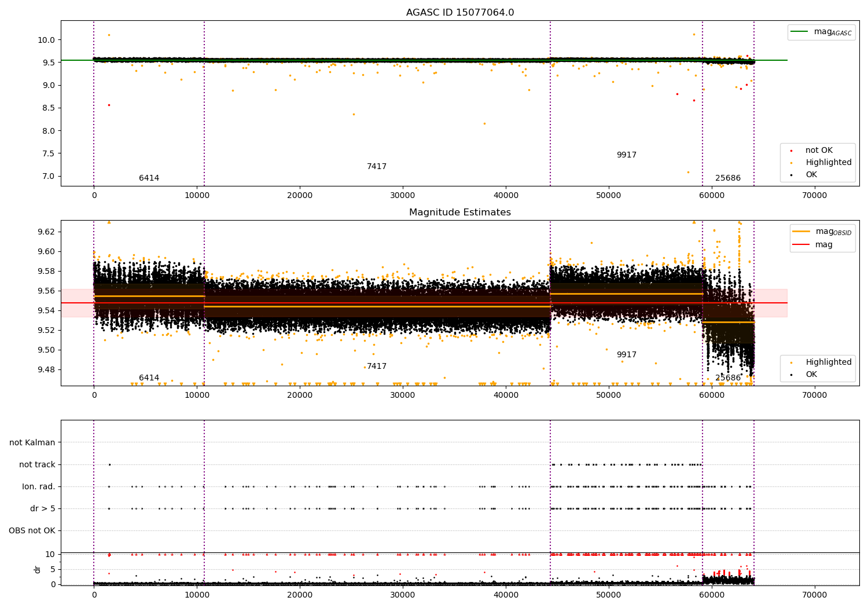Click OBSID label '25686' in the top plot
The image size is (868, 608).
tap(728, 178)
